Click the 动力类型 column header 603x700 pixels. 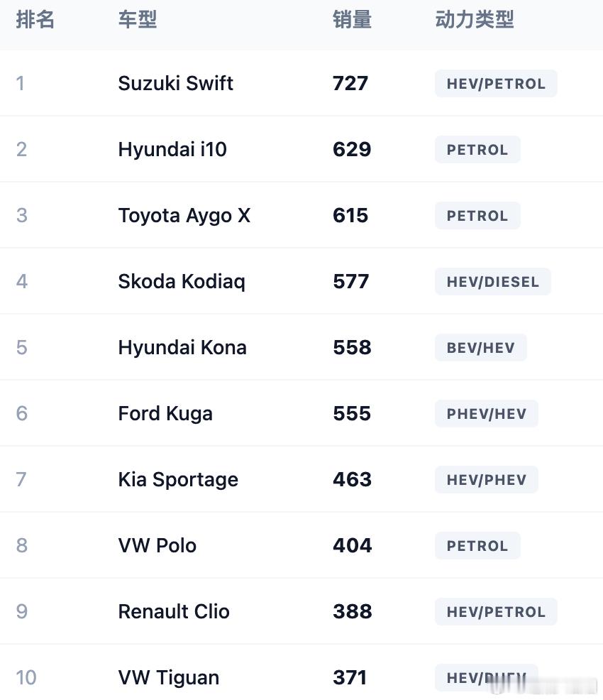(474, 20)
